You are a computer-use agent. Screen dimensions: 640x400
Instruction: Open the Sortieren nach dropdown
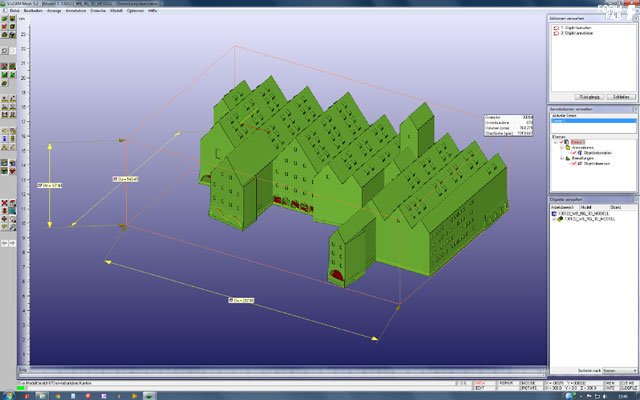620,370
